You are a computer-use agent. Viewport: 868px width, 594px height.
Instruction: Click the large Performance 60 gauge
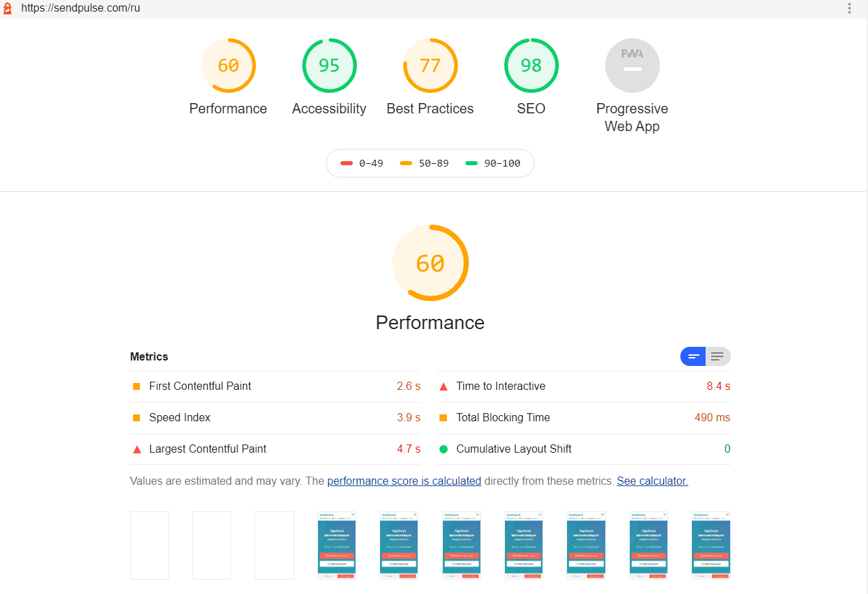[430, 263]
